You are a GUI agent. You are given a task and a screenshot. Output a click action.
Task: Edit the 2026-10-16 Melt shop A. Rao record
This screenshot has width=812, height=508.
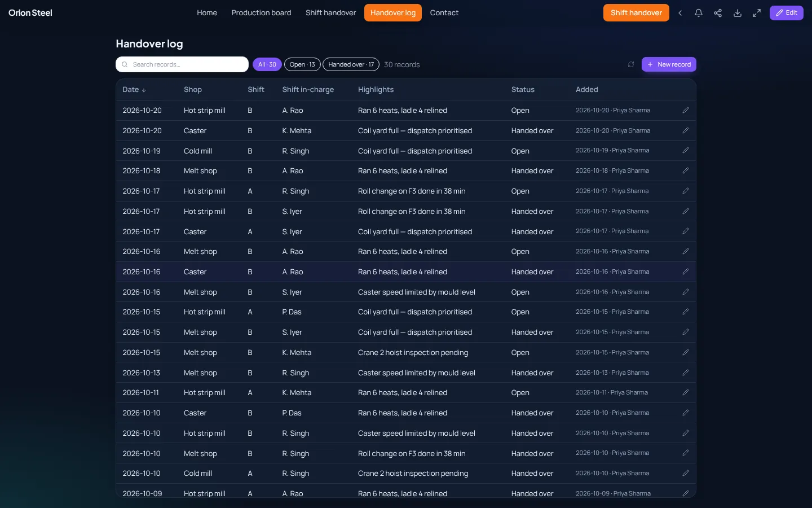click(686, 251)
